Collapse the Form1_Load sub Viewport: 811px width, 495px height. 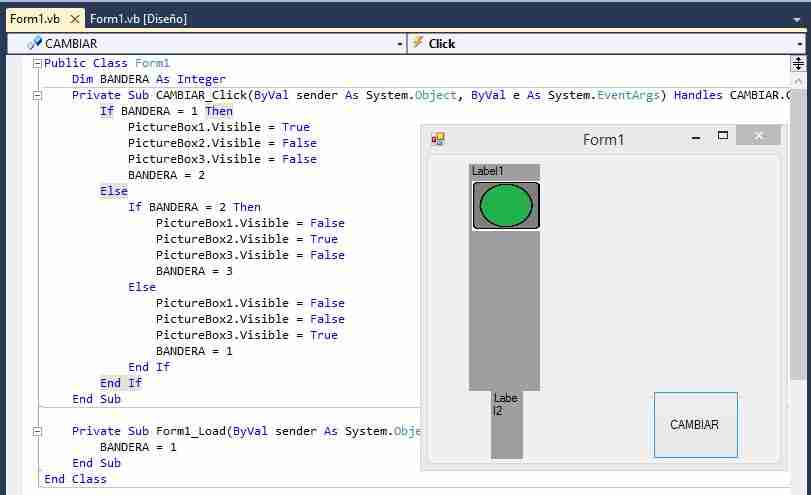[37, 431]
